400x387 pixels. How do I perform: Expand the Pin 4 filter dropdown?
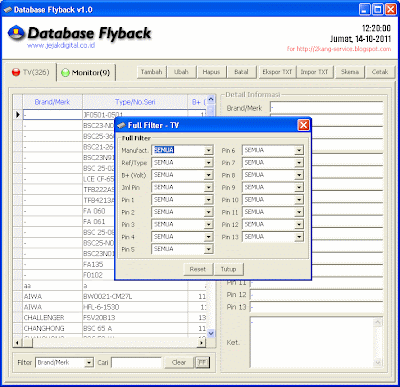[208, 237]
